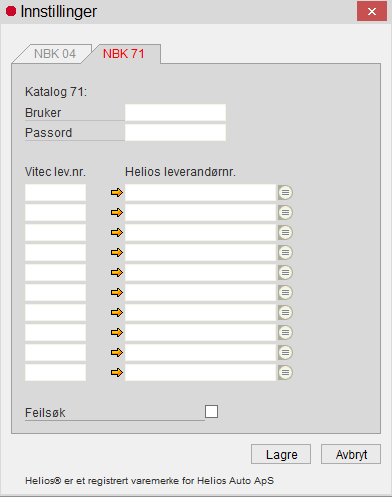Click the yellow arrow in last mapping row

pyautogui.click(x=117, y=372)
